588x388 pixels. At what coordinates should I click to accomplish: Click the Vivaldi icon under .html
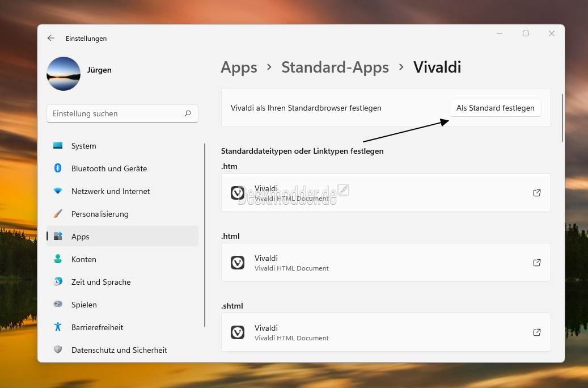coord(238,263)
